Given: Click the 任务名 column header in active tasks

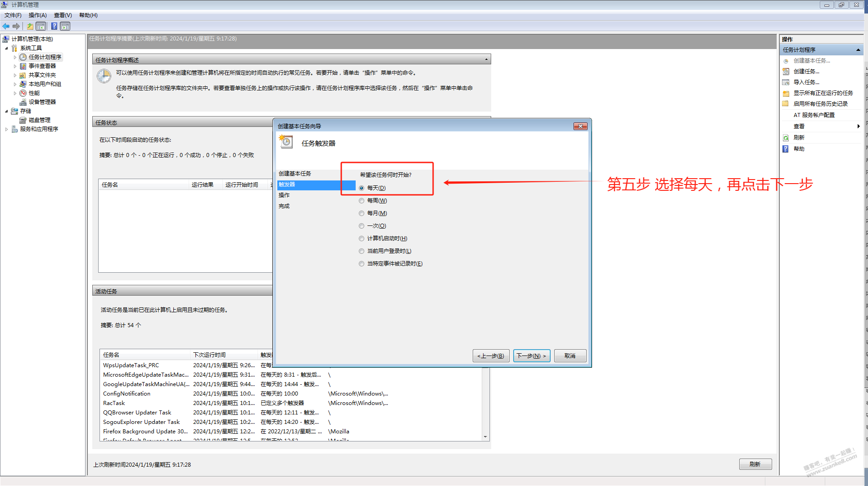Looking at the screenshot, I should pos(145,355).
